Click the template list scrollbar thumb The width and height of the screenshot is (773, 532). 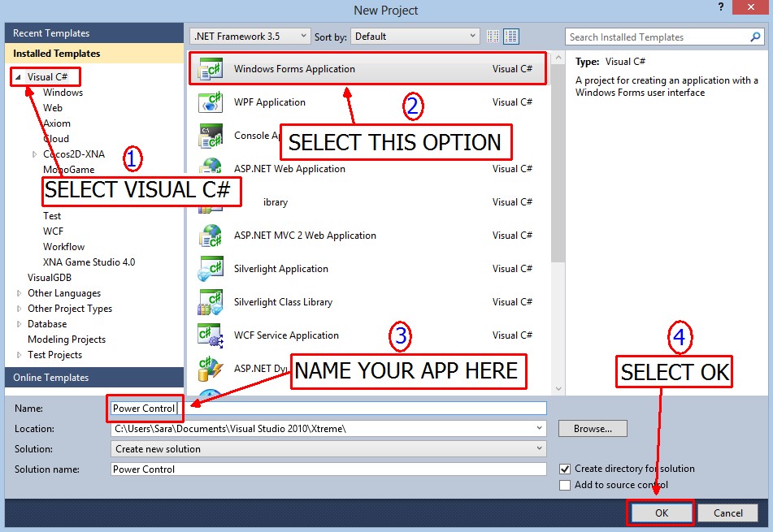click(x=558, y=162)
